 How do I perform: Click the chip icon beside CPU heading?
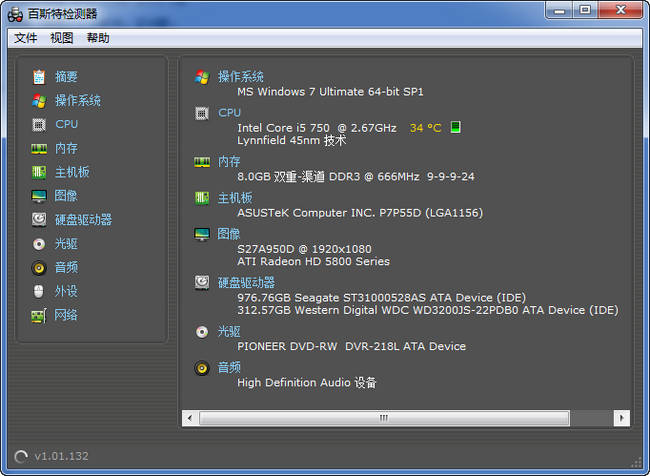(202, 113)
